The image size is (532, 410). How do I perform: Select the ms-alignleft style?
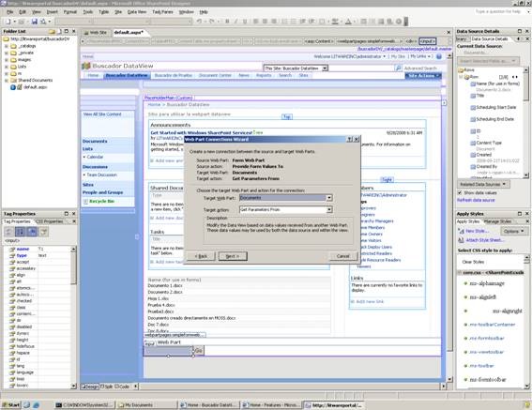482,297
